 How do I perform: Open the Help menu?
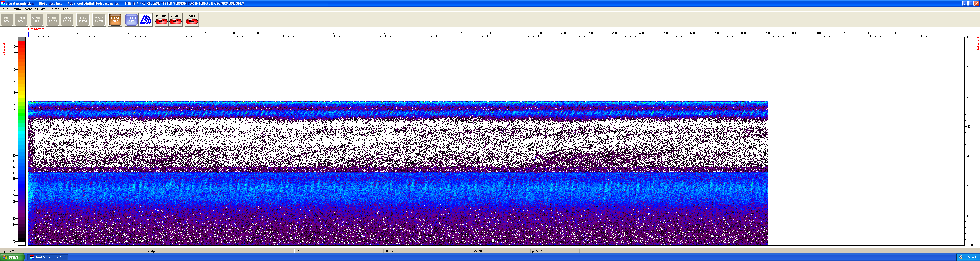66,9
